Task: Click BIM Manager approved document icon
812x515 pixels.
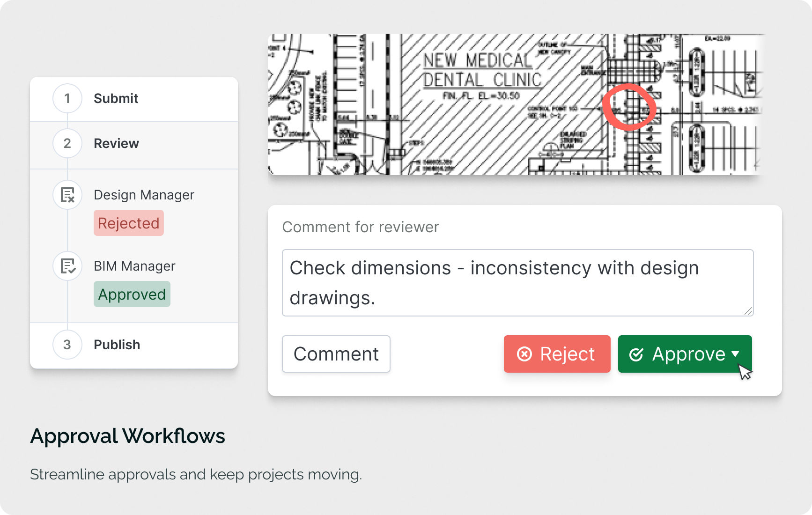Action: 68,266
